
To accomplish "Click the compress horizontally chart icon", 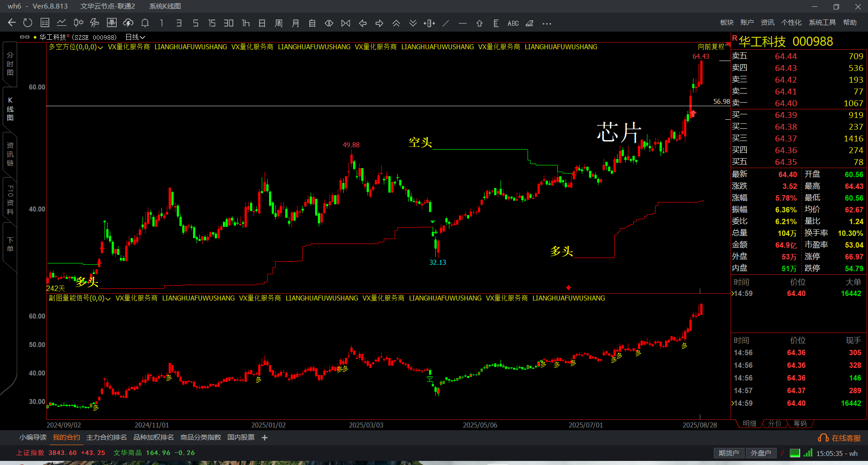I will (346, 23).
